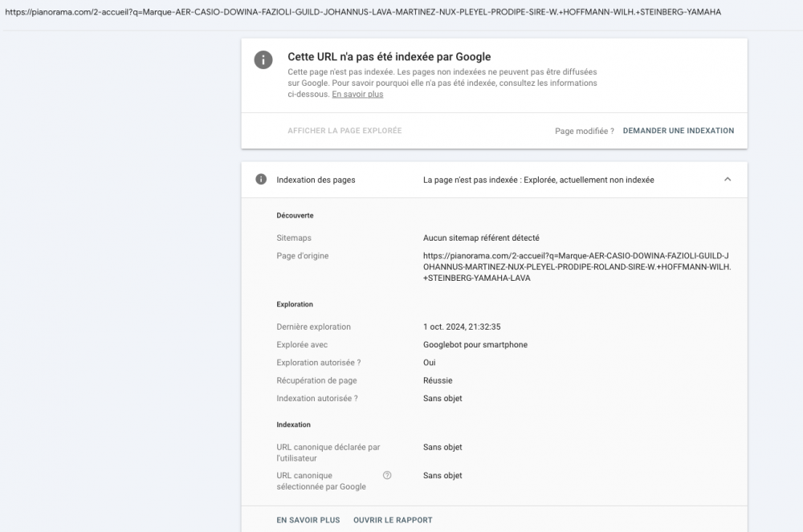Click AFFICHER LA PAGE EXPLORÉE button
803x532 pixels.
coord(344,131)
